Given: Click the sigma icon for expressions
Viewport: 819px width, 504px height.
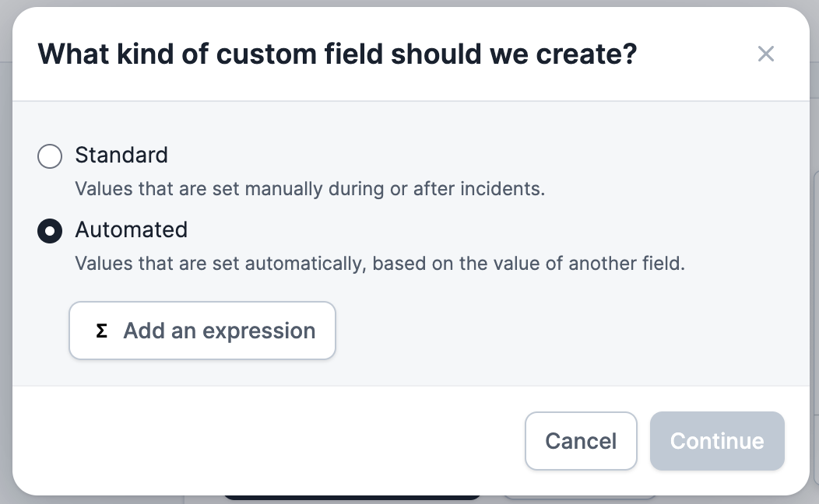Looking at the screenshot, I should (x=101, y=331).
